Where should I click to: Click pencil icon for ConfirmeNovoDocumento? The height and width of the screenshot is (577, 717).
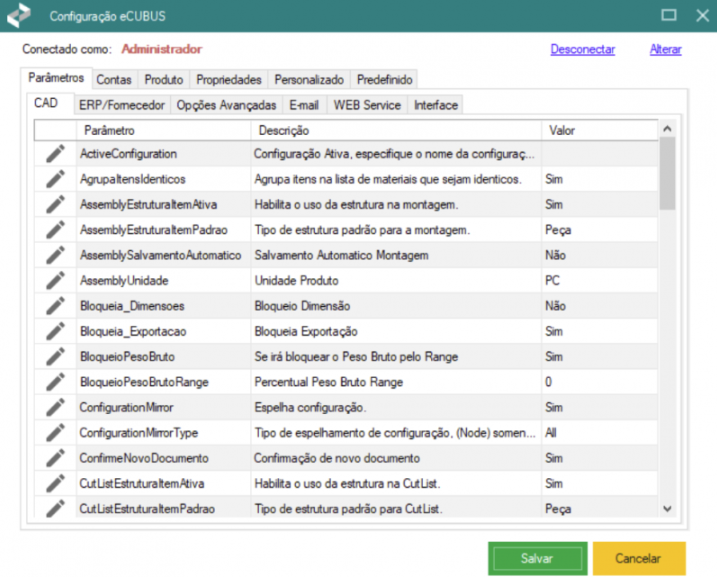(54, 458)
